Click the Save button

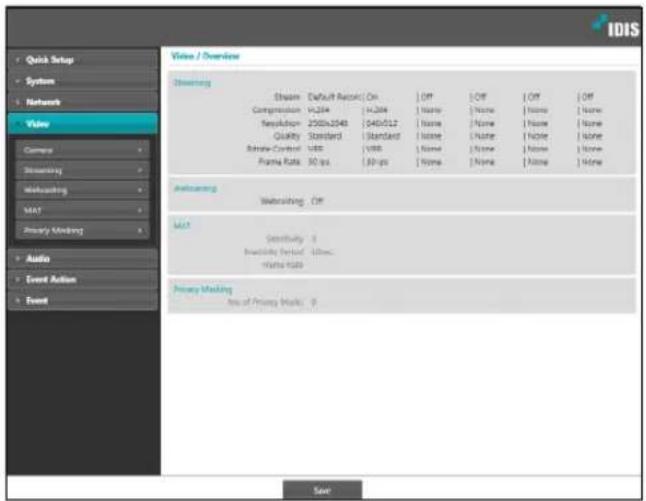pos(322,490)
